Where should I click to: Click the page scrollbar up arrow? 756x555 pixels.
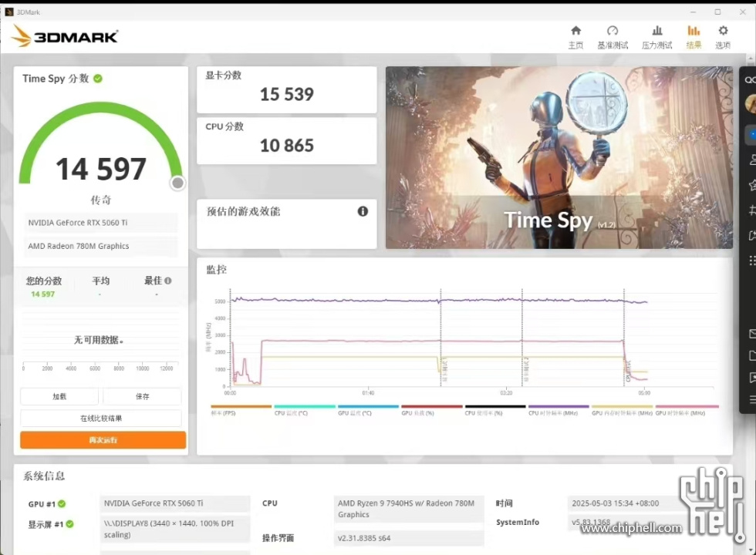[751, 59]
